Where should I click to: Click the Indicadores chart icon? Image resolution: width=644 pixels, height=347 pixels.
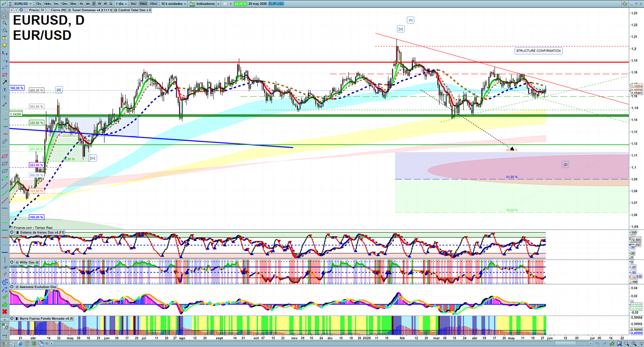point(192,4)
